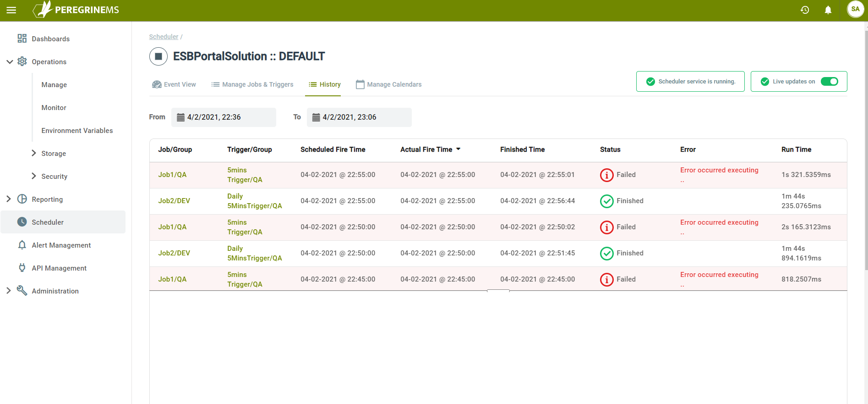Click the Dashboards grid icon
Viewport: 868px width, 404px height.
[x=22, y=39]
